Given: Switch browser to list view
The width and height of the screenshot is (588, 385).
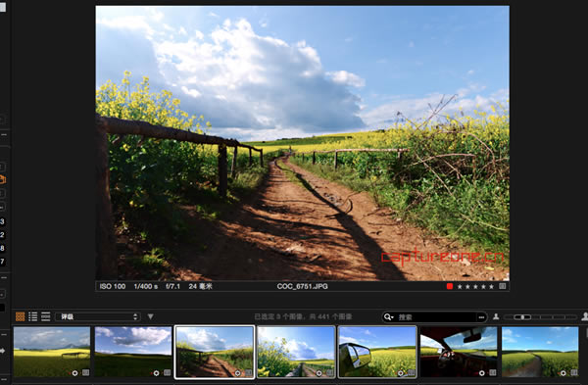Looking at the screenshot, I should tap(33, 316).
